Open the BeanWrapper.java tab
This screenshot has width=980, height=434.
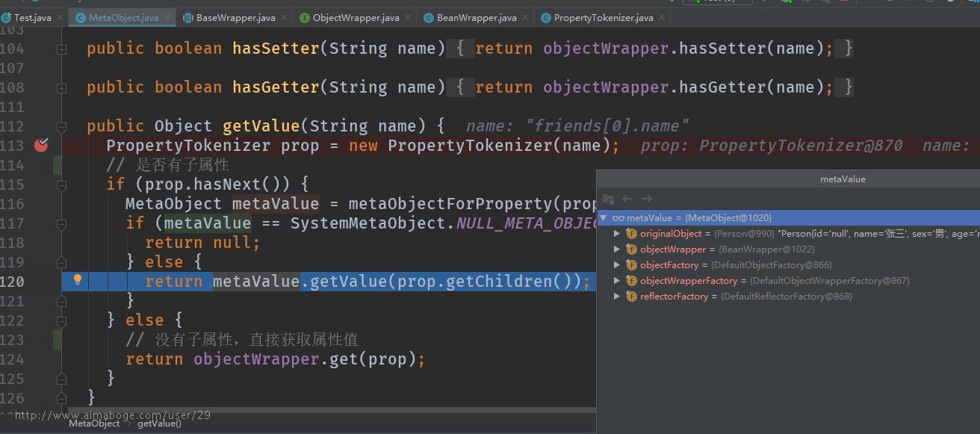click(x=476, y=17)
